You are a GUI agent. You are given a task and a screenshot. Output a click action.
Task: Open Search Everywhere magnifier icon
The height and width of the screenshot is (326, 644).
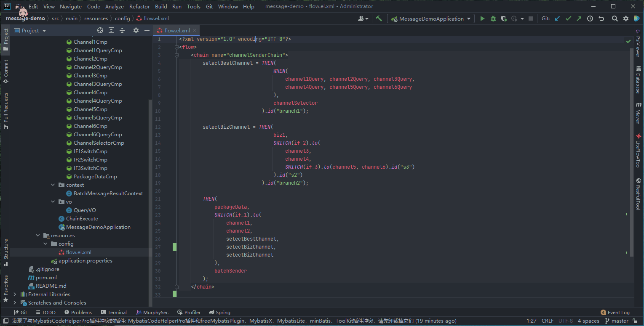[x=615, y=19]
